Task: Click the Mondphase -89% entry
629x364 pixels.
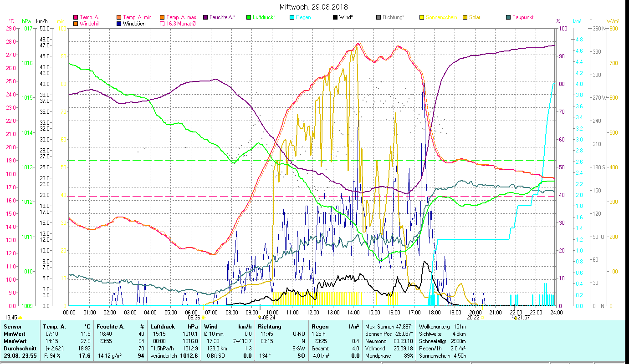Action: point(389,355)
